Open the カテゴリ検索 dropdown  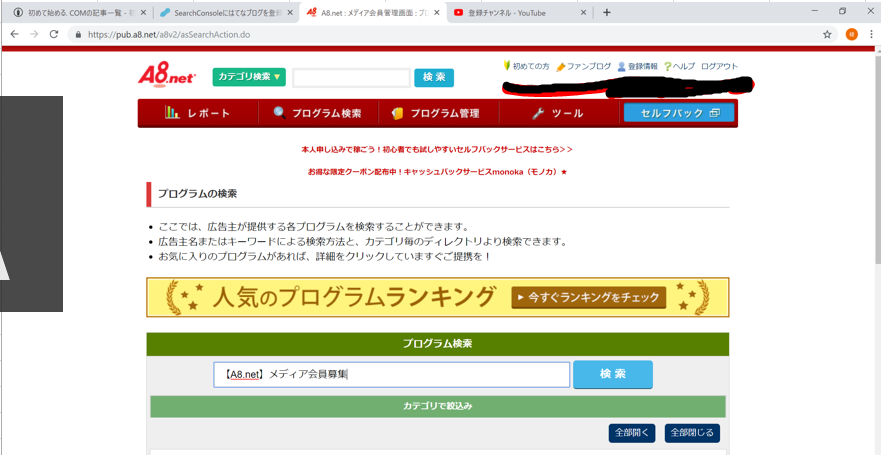tap(249, 77)
